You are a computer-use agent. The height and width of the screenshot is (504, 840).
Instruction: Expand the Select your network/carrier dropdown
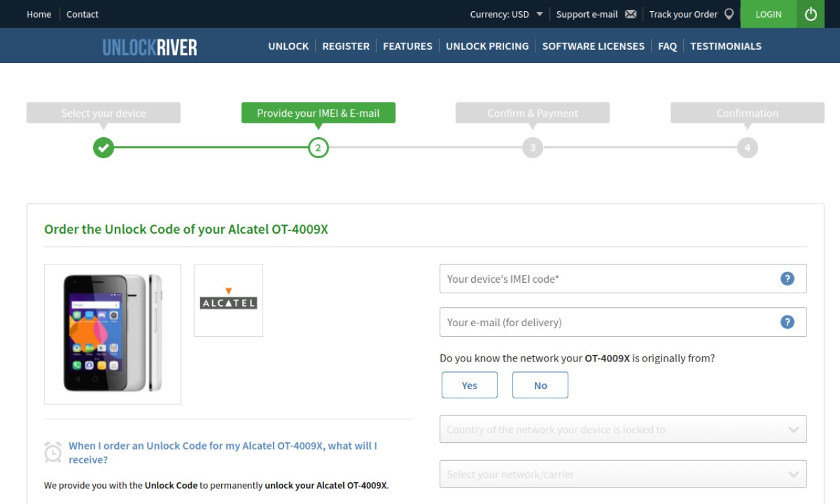pyautogui.click(x=623, y=474)
